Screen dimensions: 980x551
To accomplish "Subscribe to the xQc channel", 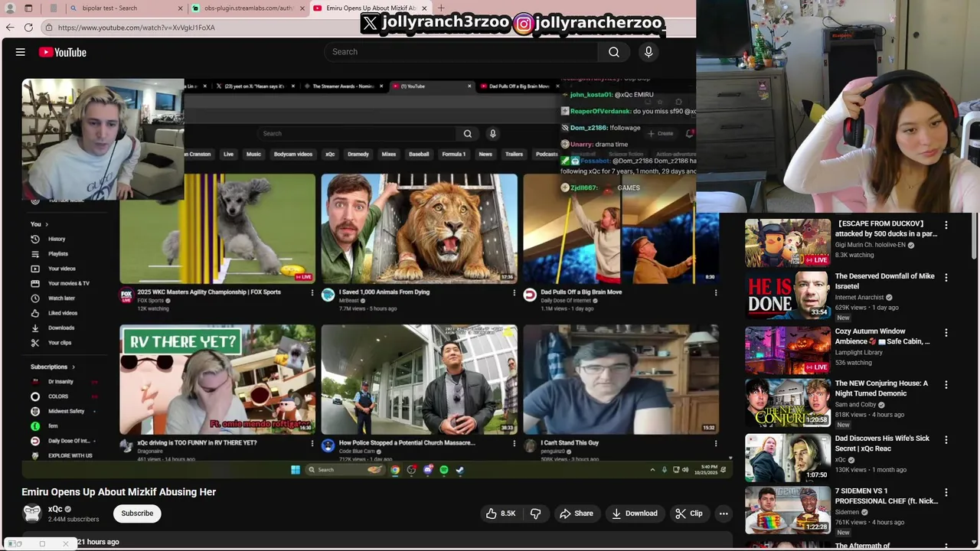I will pos(137,514).
